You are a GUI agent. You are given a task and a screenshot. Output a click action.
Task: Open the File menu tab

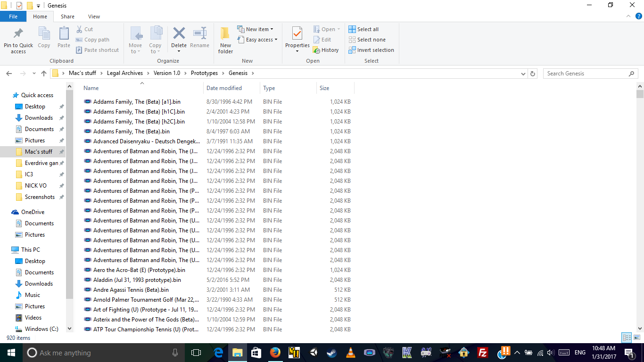[13, 16]
